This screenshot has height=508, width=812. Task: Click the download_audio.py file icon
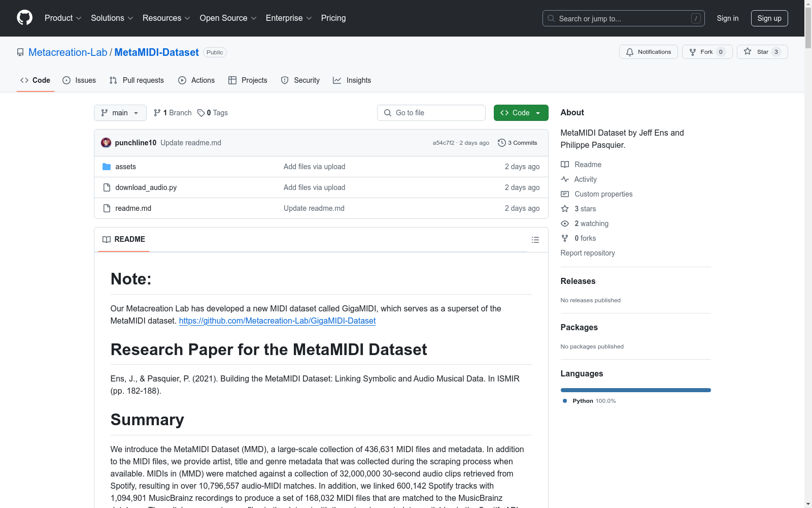point(107,187)
